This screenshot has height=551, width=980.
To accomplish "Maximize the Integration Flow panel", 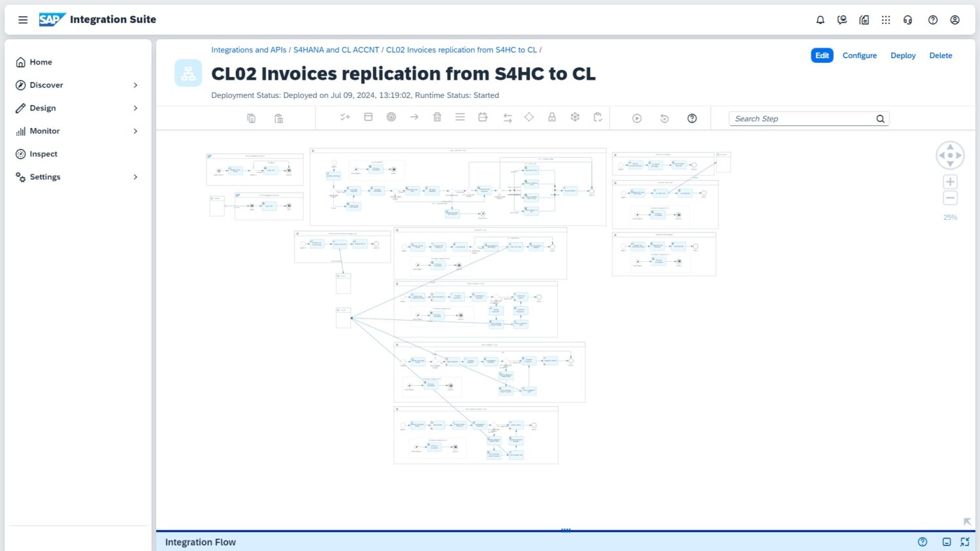I will click(x=964, y=542).
